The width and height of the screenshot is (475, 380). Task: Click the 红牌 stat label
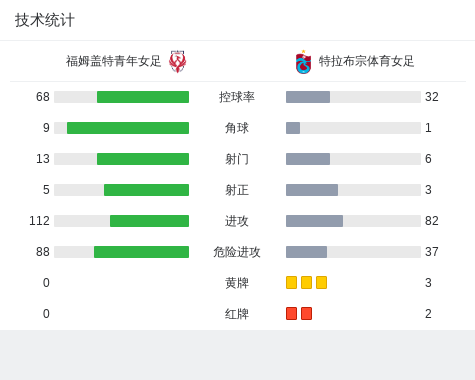[237, 314]
